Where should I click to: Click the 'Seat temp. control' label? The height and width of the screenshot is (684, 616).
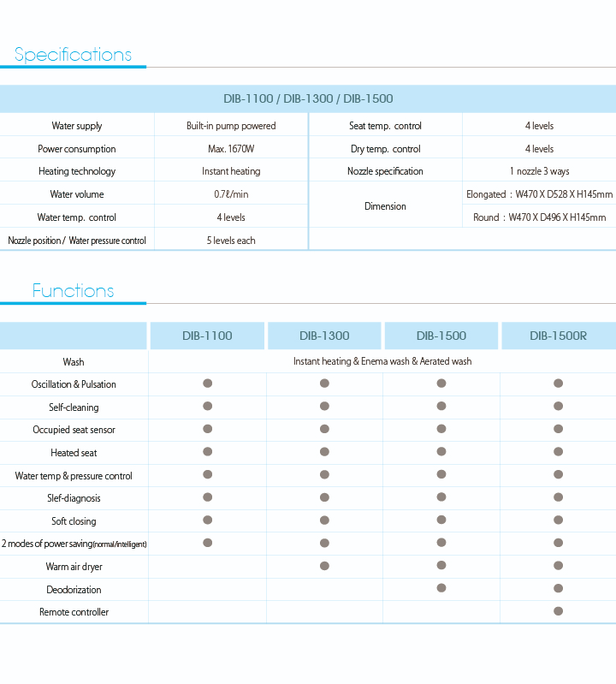coord(385,126)
